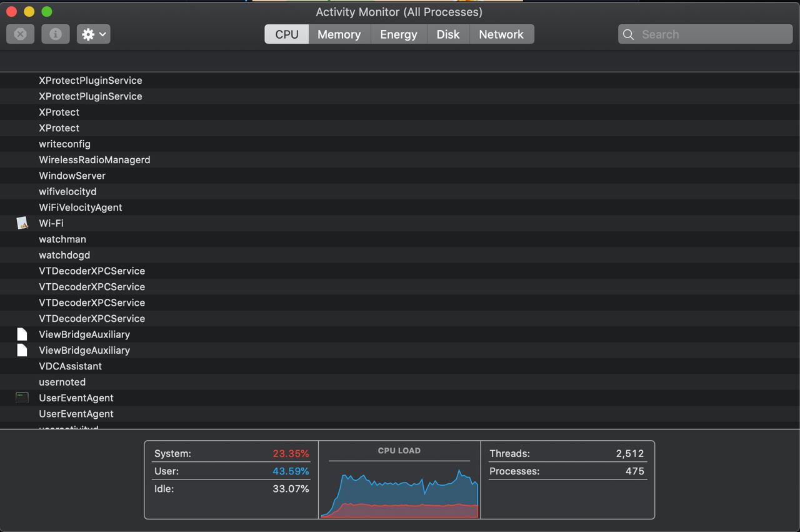The height and width of the screenshot is (532, 800).
Task: Click the magnifier icon in Search
Action: coord(629,34)
